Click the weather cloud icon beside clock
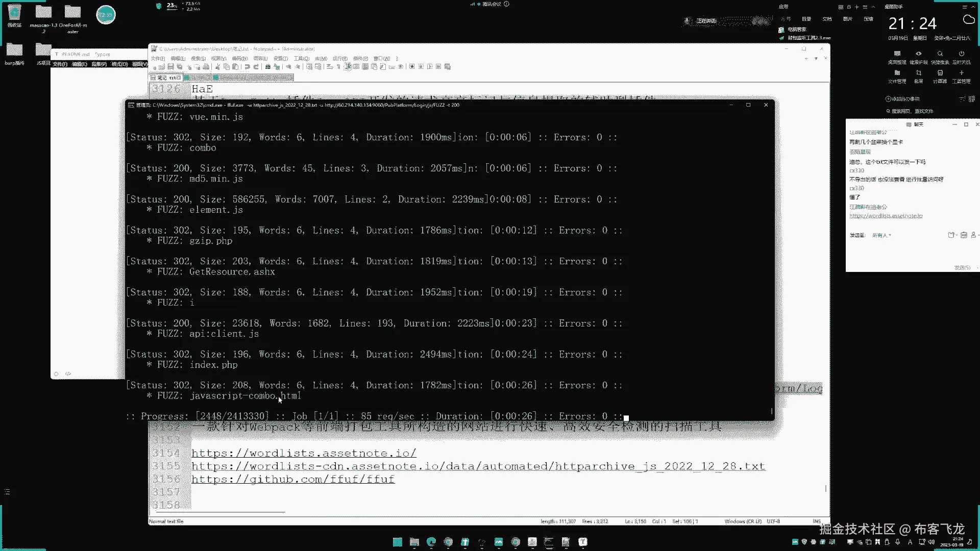980x551 pixels. (x=968, y=20)
